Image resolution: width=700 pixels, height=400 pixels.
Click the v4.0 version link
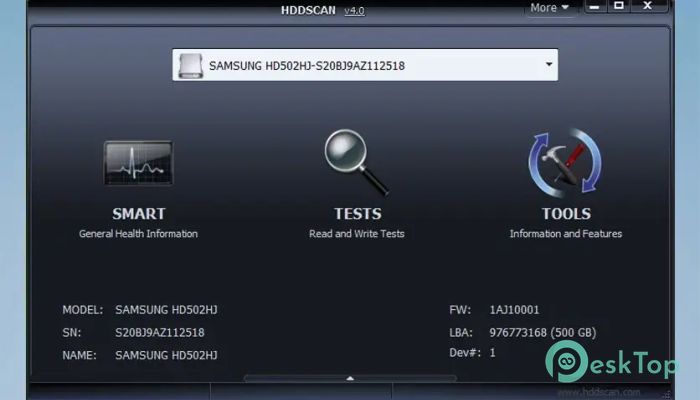(x=354, y=11)
